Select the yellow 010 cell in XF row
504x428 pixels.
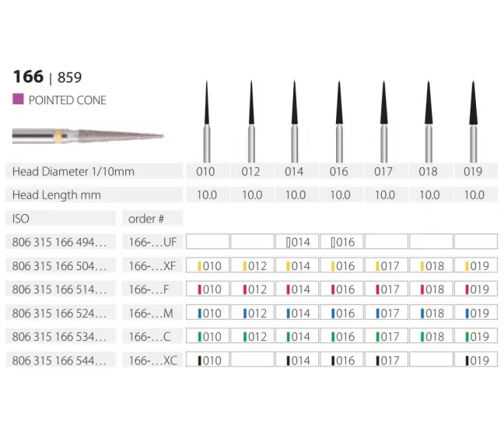[x=208, y=265]
